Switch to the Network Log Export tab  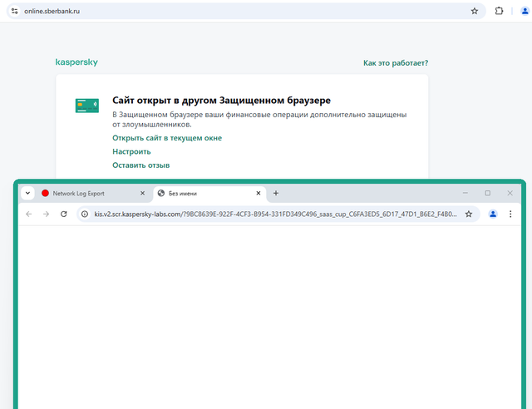click(91, 194)
